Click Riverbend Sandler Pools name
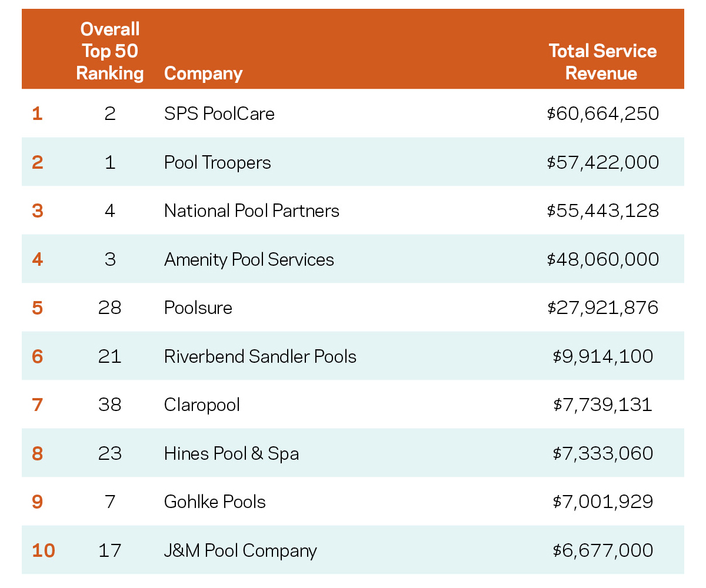 [x=260, y=356]
